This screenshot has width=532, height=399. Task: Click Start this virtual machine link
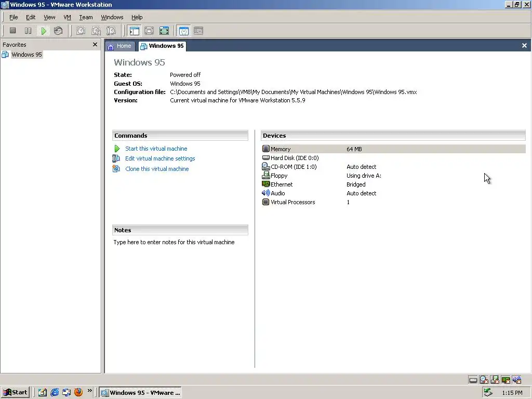coord(156,149)
